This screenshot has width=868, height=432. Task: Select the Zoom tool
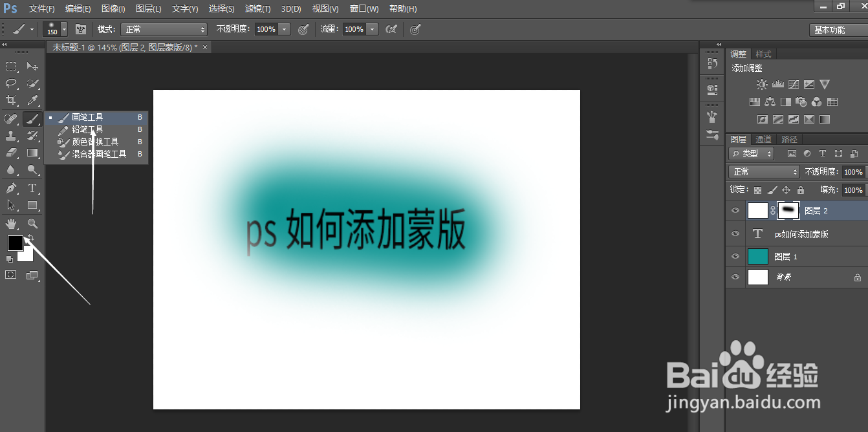point(32,224)
